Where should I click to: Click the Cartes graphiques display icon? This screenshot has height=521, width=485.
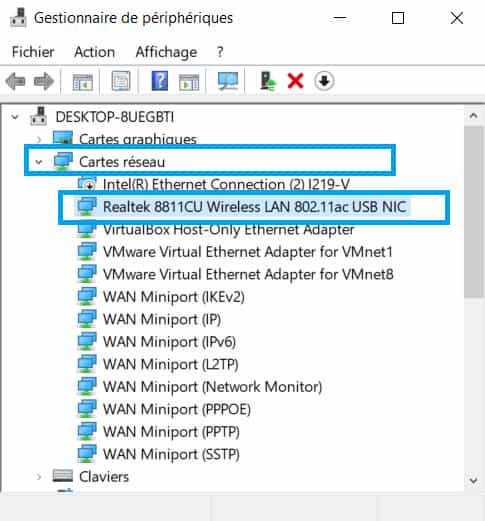click(63, 137)
